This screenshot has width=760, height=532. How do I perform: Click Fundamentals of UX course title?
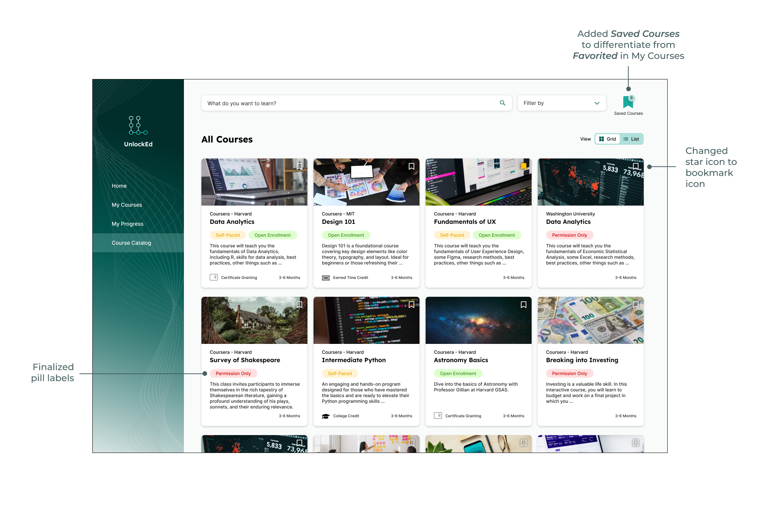465,222
